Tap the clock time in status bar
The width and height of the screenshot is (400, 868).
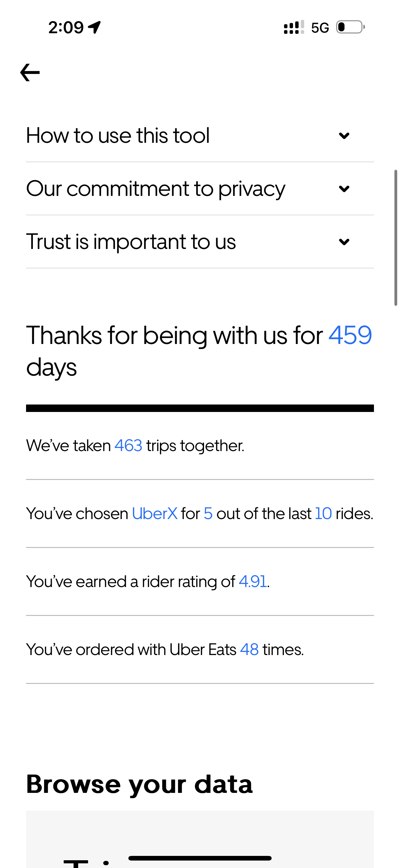coord(66,27)
